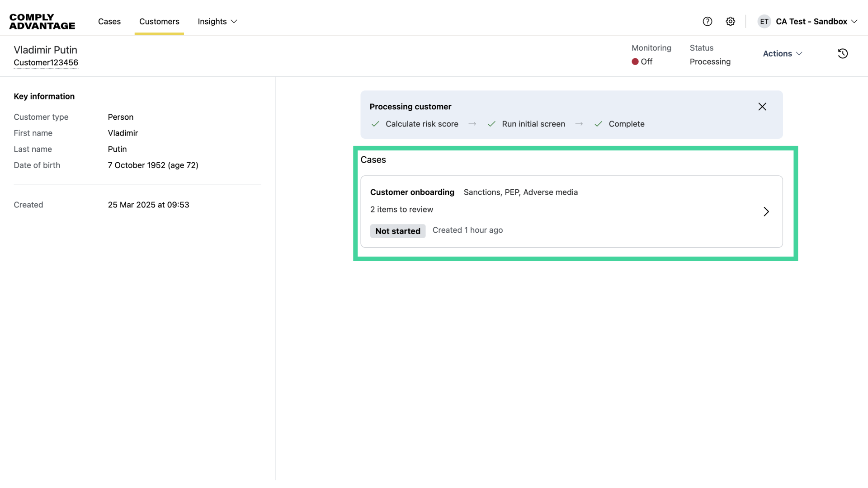Click the Not started status badge

click(397, 231)
